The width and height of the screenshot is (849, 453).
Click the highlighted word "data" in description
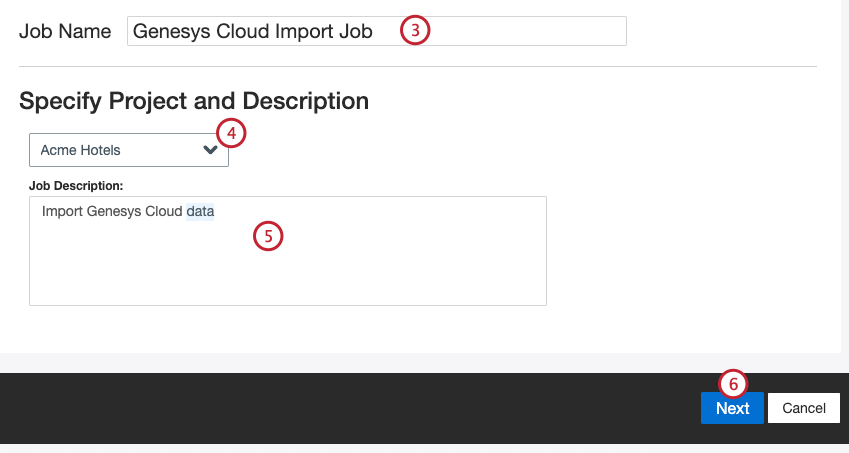(200, 212)
